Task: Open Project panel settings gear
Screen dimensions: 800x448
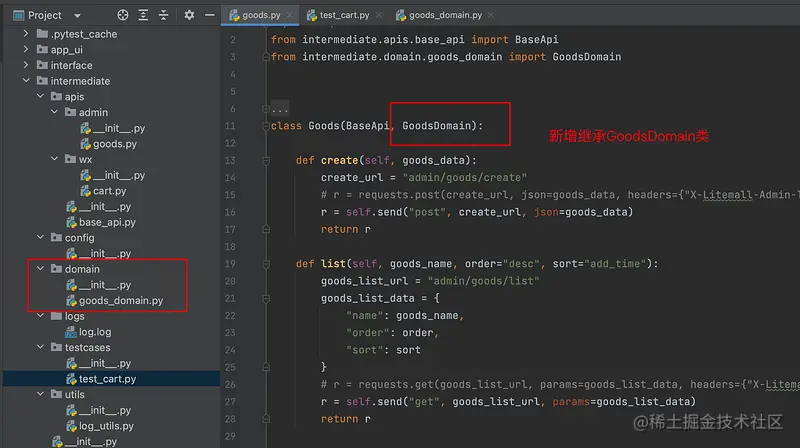Action: pos(189,15)
